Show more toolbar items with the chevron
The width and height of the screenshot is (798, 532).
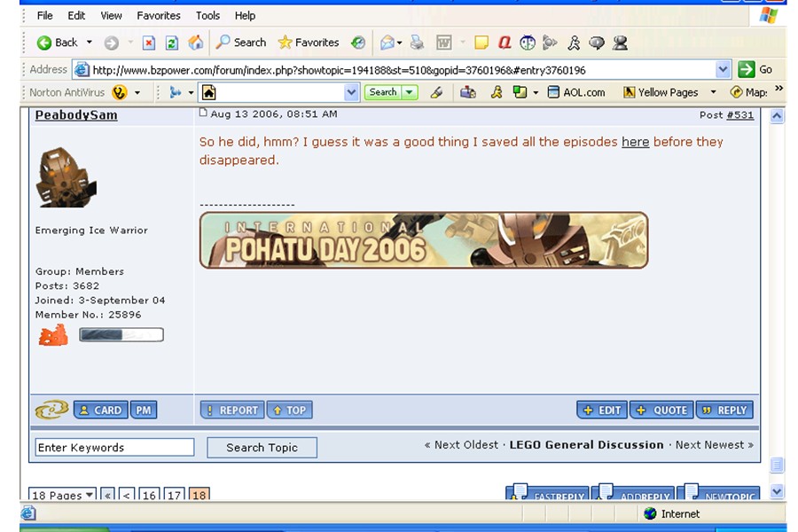779,89
